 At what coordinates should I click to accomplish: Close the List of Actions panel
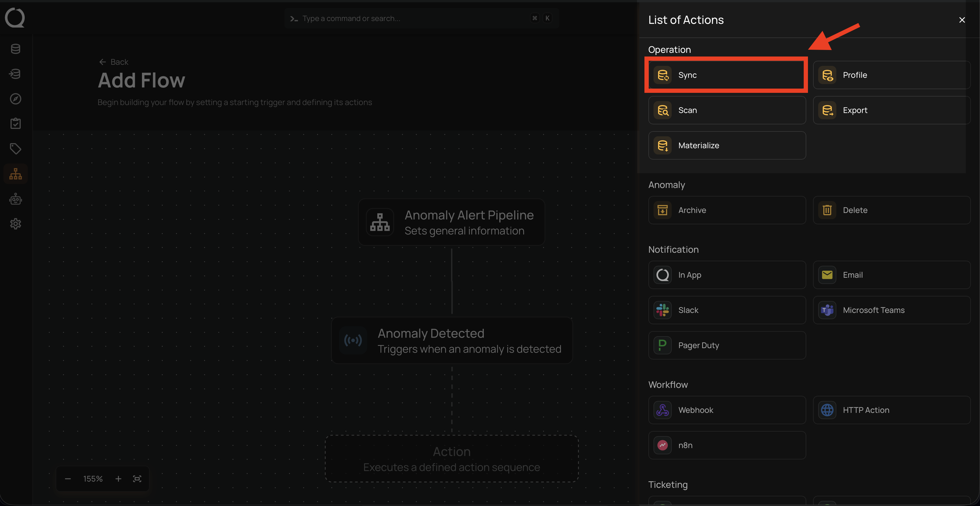click(962, 20)
